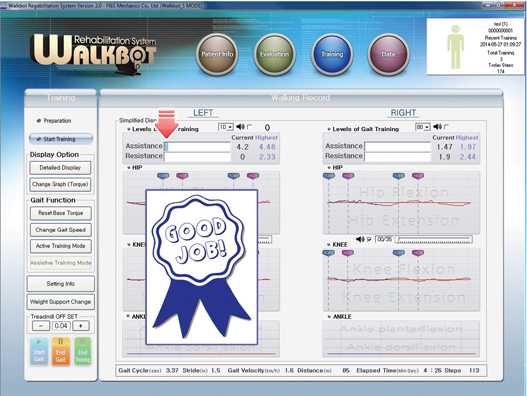
Task: Click the green End Training stop icon
Action: 83,351
